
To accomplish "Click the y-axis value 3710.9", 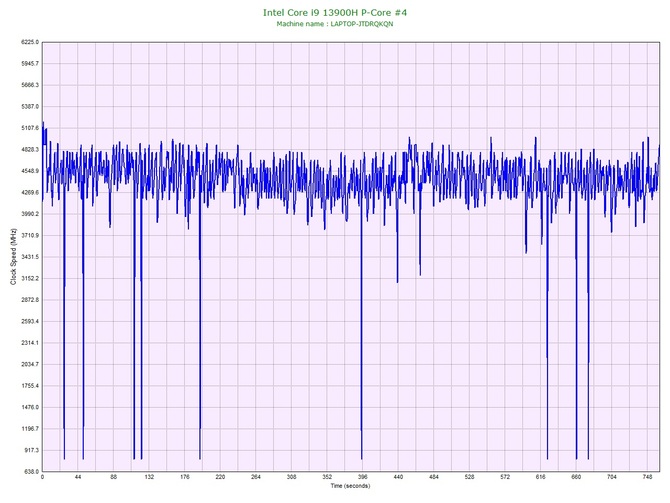I will coord(30,235).
